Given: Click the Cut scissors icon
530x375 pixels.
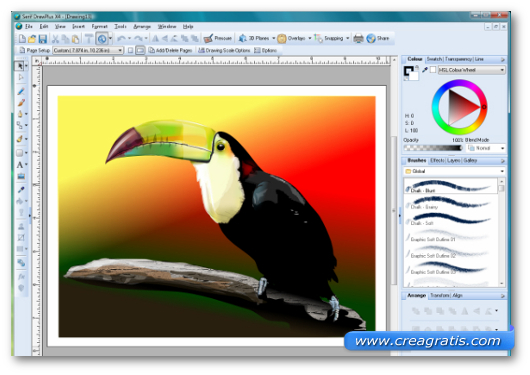Looking at the screenshot, I should [55, 39].
